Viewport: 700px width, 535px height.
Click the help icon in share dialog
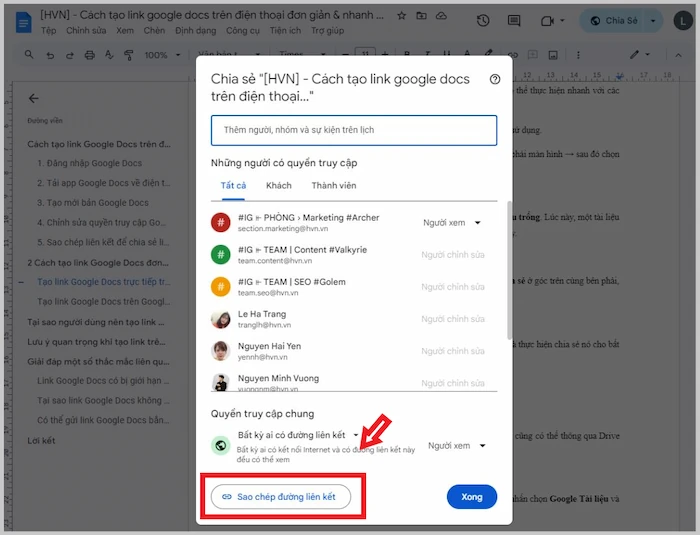pos(495,80)
